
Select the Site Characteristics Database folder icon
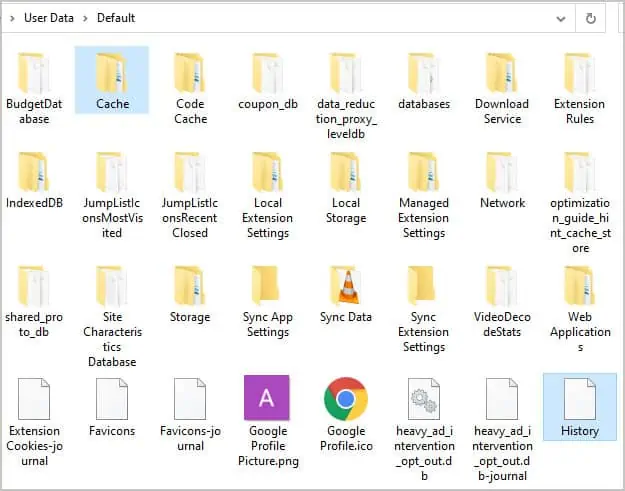112,286
